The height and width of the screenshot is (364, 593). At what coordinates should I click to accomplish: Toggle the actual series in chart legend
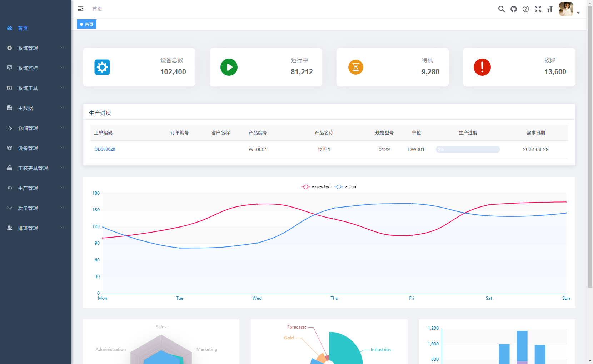346,186
